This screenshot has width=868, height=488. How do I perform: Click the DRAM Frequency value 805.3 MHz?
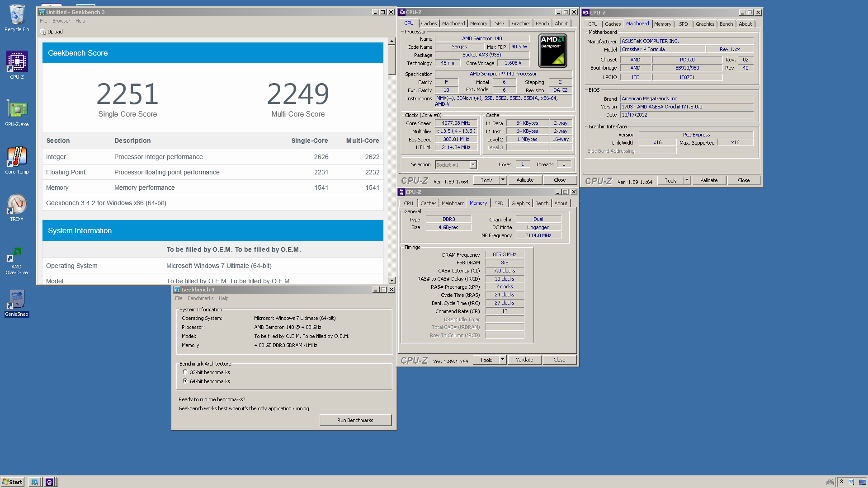505,254
